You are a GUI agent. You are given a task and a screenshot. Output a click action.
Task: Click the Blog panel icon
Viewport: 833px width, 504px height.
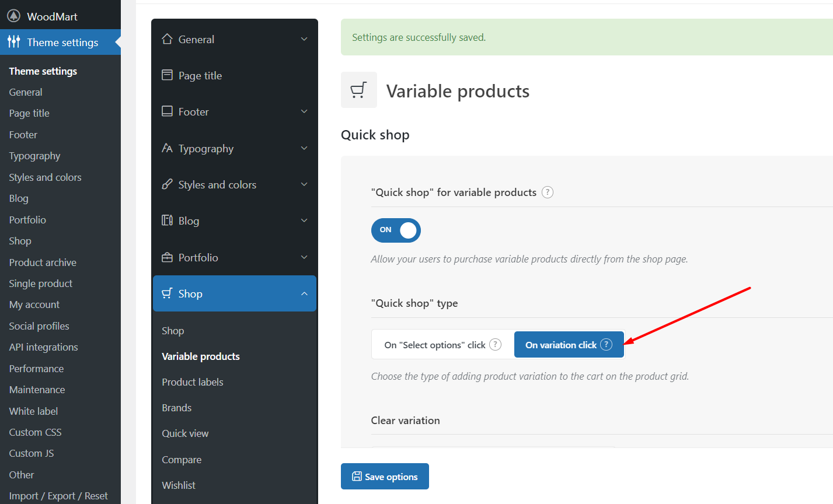coord(167,220)
